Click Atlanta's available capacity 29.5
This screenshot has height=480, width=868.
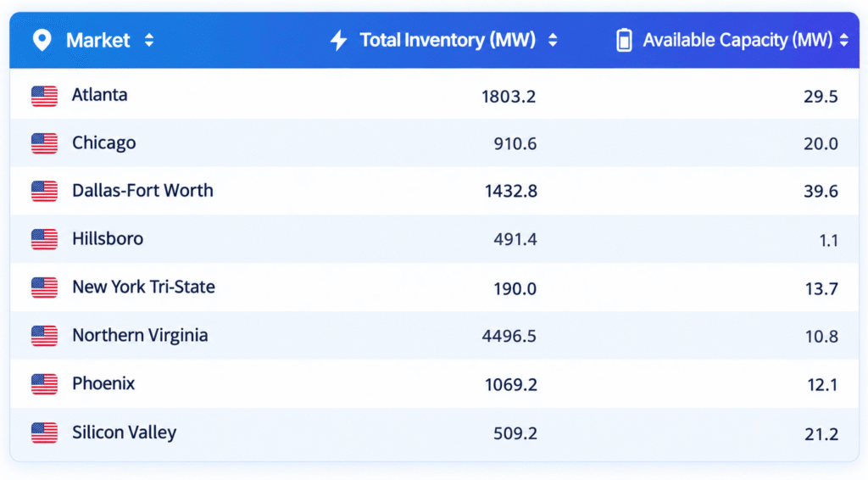tap(821, 97)
